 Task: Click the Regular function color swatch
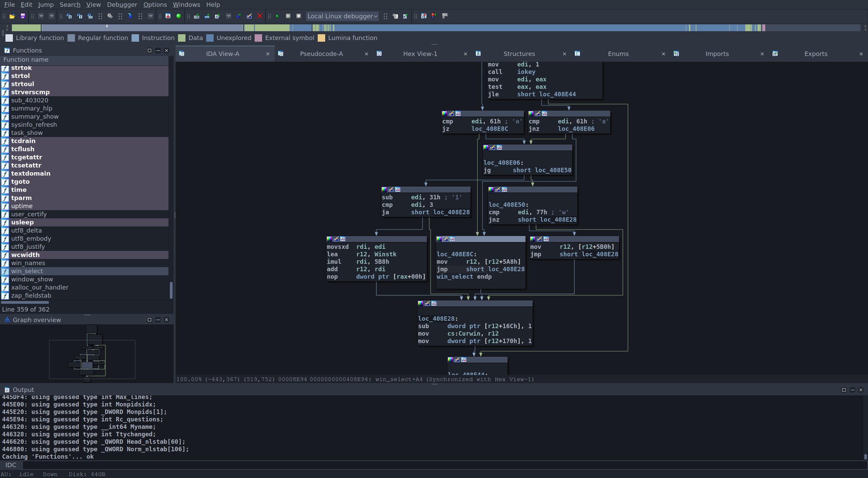[71, 38]
